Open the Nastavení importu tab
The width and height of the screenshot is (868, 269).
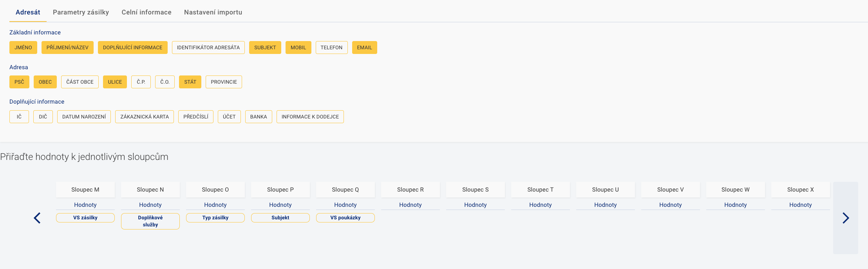click(x=213, y=12)
